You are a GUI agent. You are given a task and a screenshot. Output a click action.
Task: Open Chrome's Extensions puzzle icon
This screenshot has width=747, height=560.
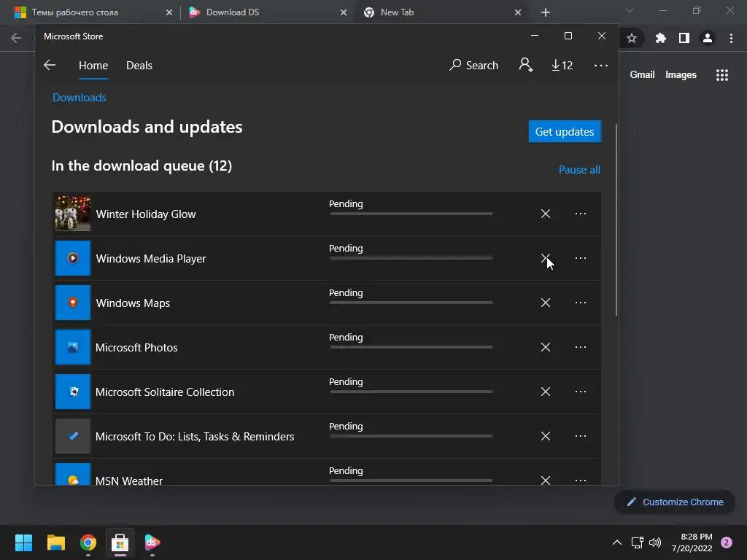[660, 38]
